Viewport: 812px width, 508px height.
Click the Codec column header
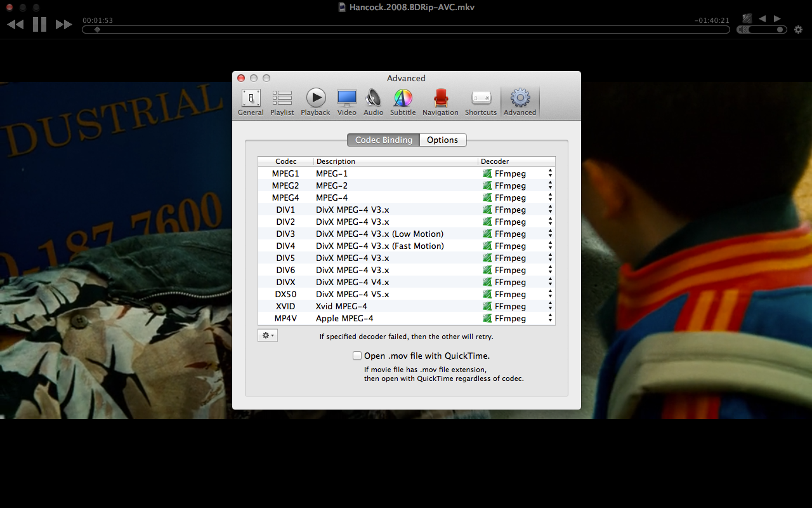tap(285, 161)
